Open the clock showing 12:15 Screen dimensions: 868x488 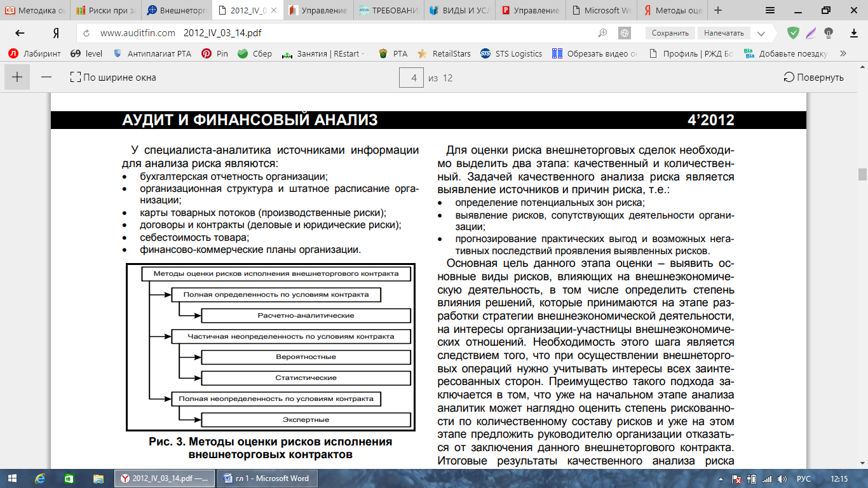[x=839, y=478]
